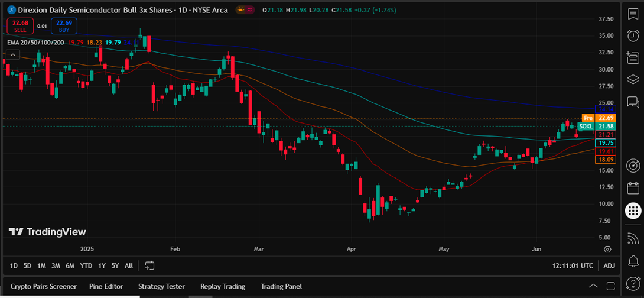Open the Calendar icon in sidebar

point(633,188)
